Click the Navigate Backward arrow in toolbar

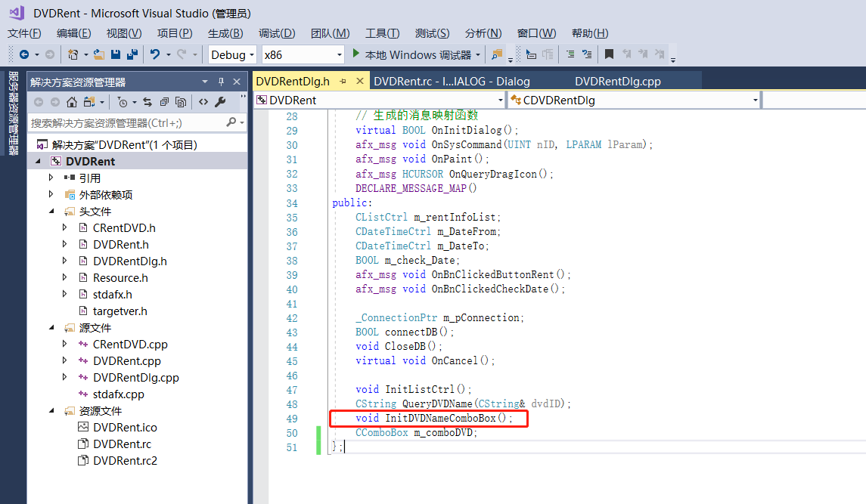[x=23, y=54]
